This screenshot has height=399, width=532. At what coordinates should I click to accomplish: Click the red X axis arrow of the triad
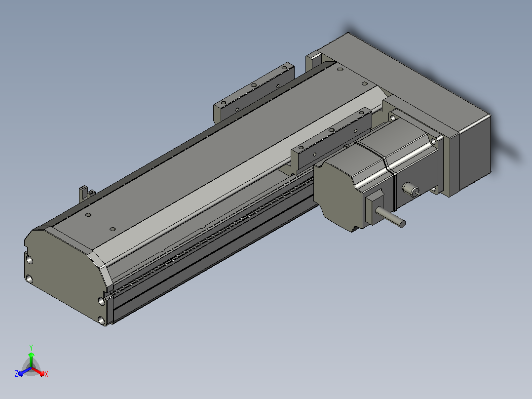[38, 372]
